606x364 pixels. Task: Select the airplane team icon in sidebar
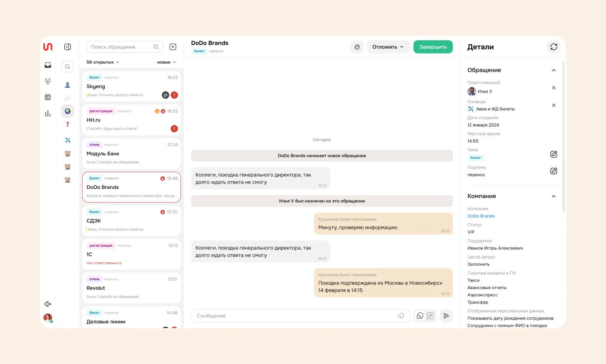[68, 140]
